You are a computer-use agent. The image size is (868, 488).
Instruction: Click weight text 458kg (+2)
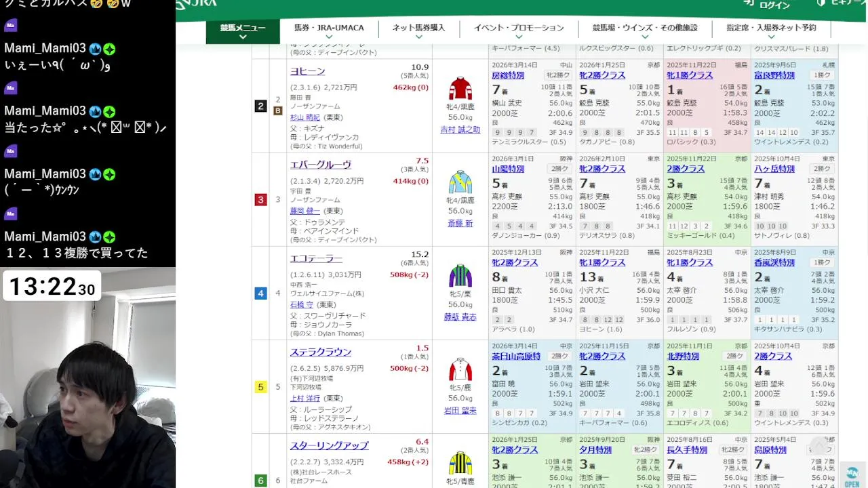tap(408, 462)
